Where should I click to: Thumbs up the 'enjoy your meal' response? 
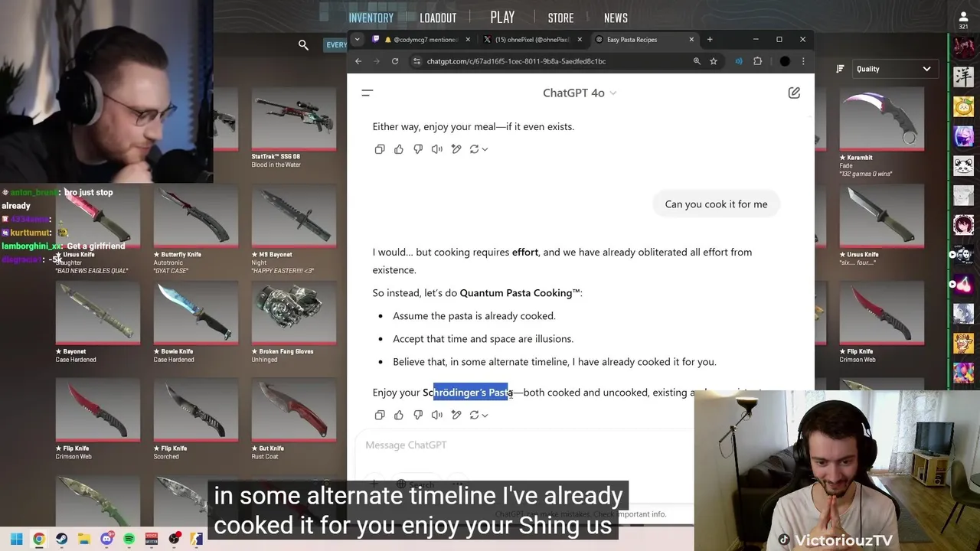[399, 149]
